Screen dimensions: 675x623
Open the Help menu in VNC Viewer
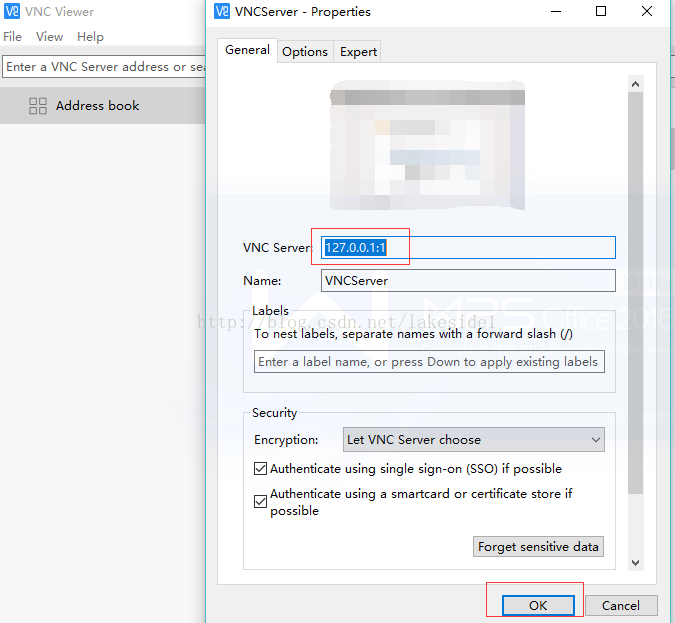tap(90, 37)
